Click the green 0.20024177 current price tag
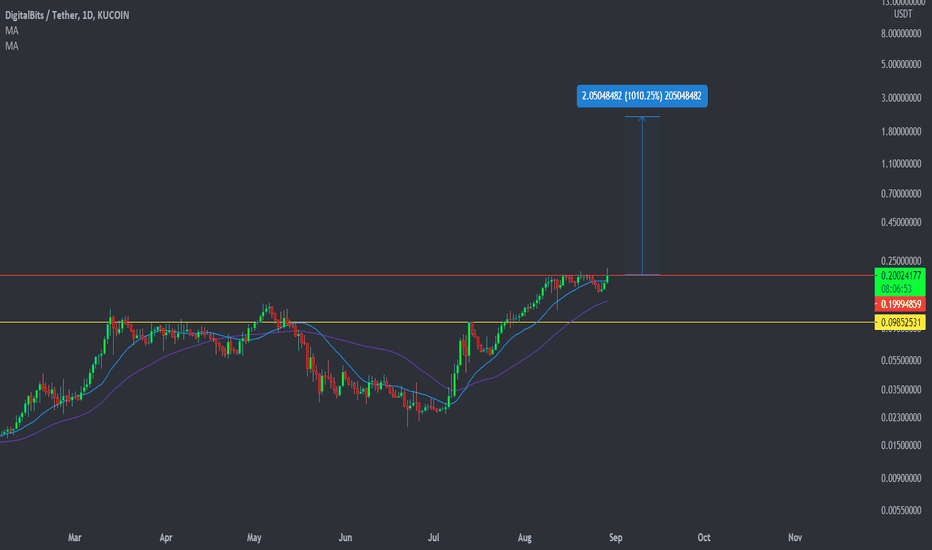 pos(900,275)
